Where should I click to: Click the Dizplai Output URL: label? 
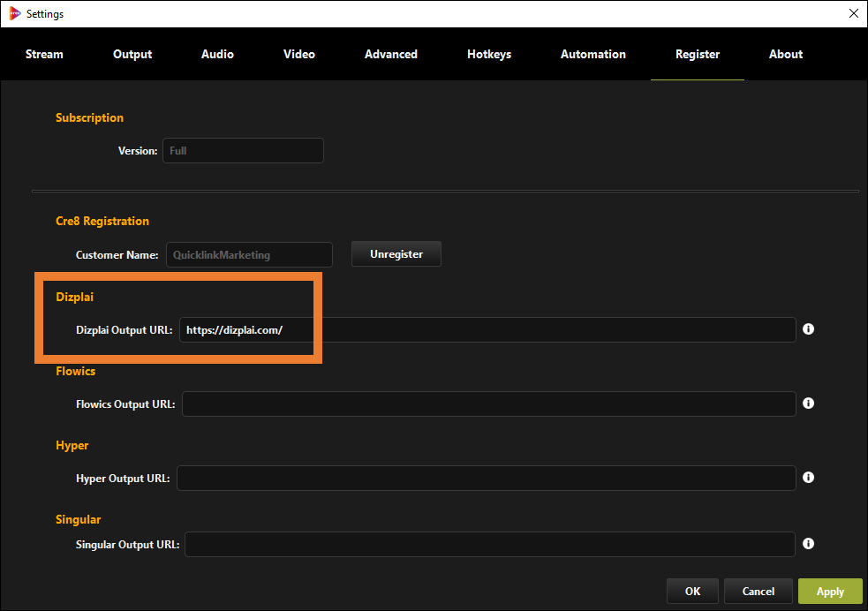click(124, 330)
